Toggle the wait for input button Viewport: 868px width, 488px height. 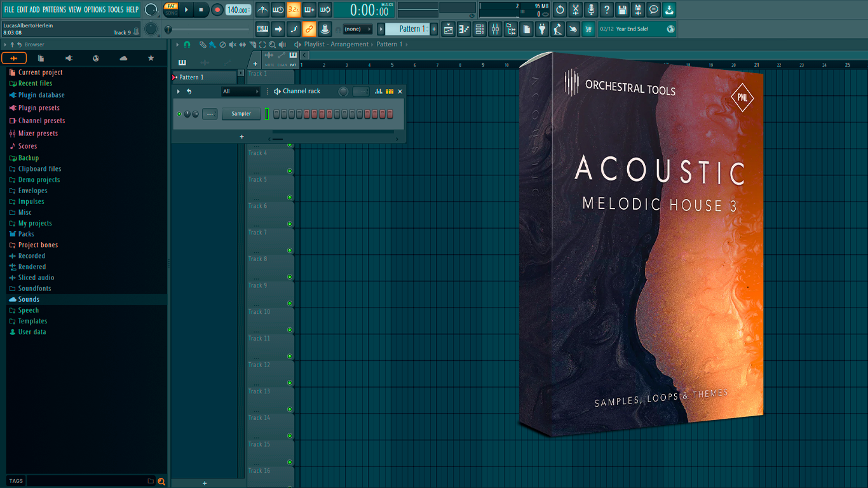tap(278, 10)
